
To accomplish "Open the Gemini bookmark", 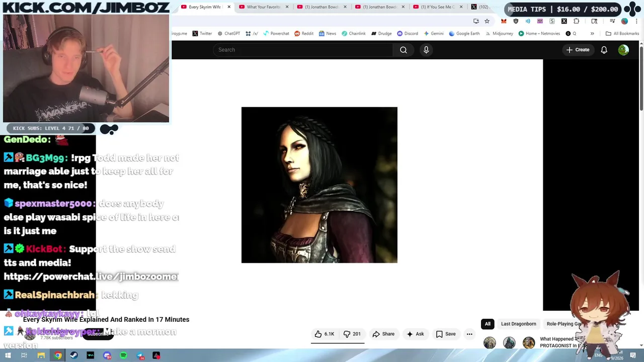I will pyautogui.click(x=434, y=34).
